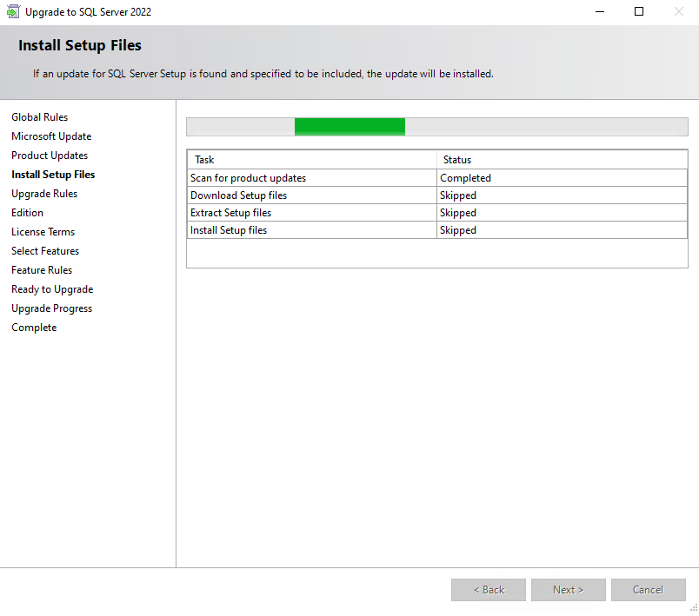The image size is (699, 616).
Task: Select the Feature Rules step
Action: pos(42,270)
